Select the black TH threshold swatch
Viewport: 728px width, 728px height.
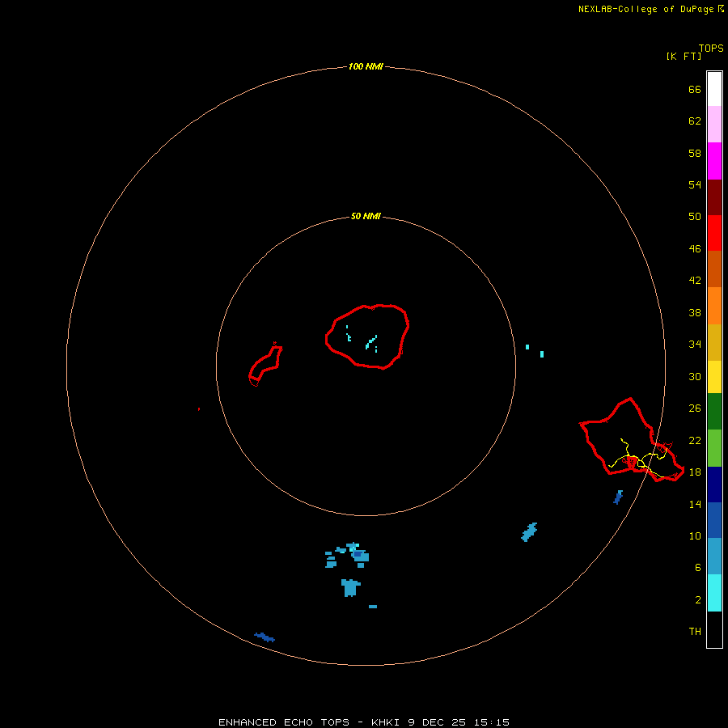[714, 629]
